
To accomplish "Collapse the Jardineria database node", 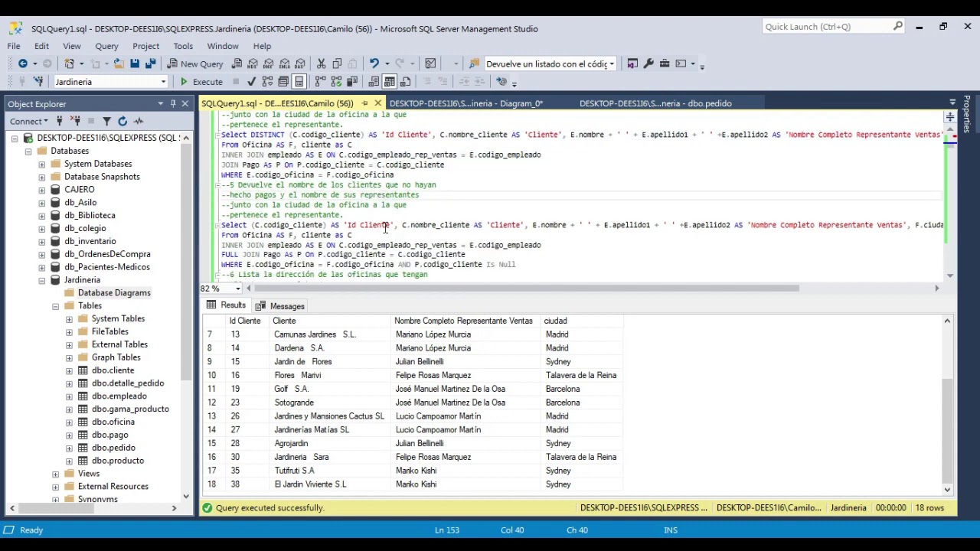I will (42, 280).
